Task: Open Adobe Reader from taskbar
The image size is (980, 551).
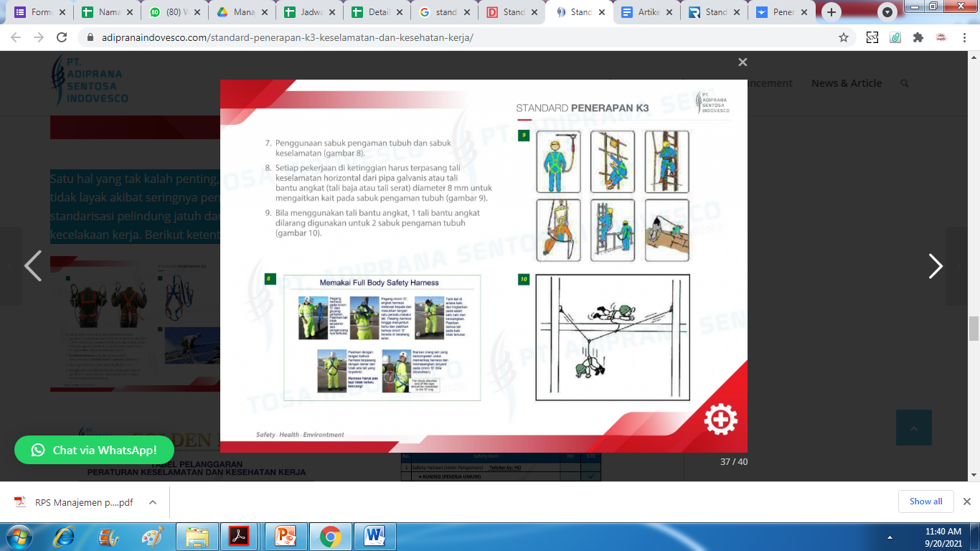Action: coord(239,537)
